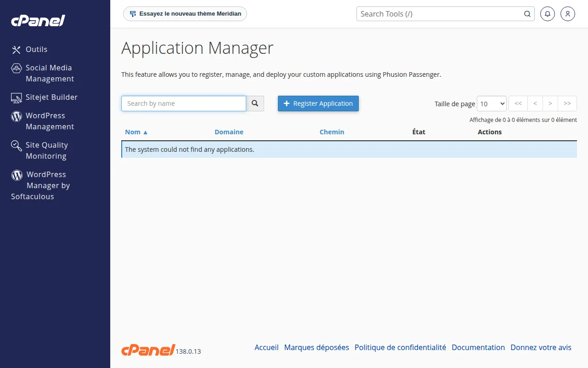Open WordPress Manager by Softaculous
The height and width of the screenshot is (368, 588).
tap(40, 185)
